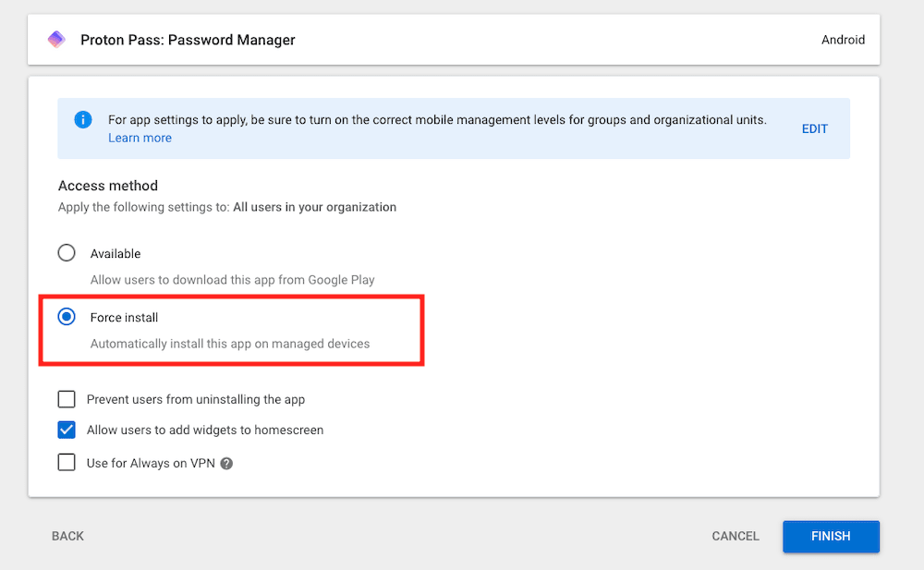Open the Proton Pass app icon
924x570 pixels.
(x=56, y=39)
